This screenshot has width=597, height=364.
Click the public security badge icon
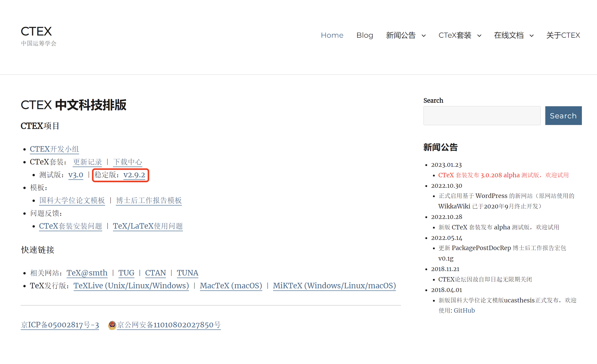(x=112, y=325)
